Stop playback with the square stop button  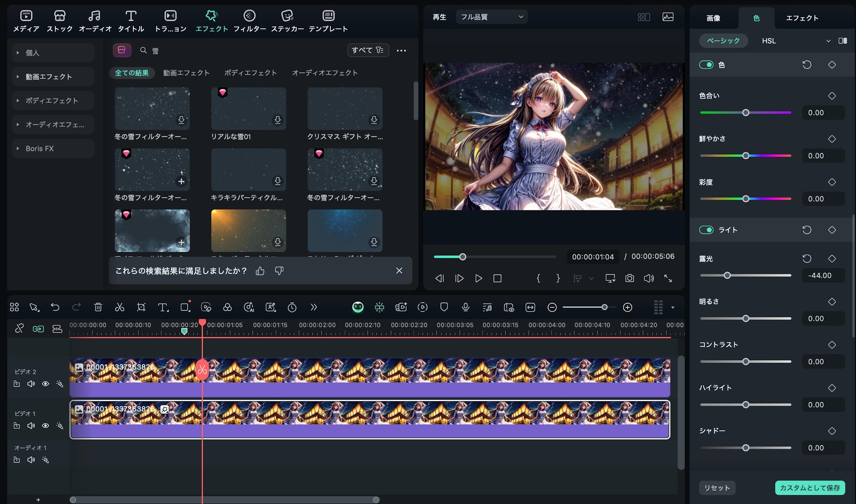point(498,278)
